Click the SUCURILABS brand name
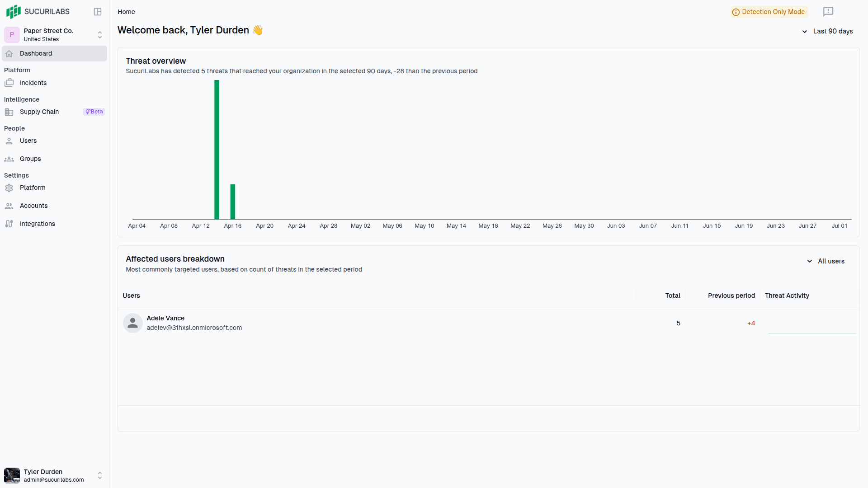Screen dimensions: 868x488 47,12
